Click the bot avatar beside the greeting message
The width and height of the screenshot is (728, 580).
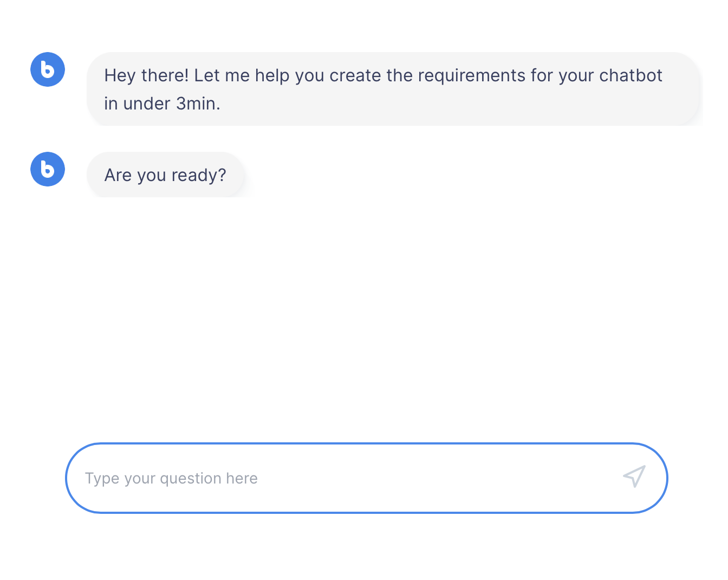(x=48, y=69)
